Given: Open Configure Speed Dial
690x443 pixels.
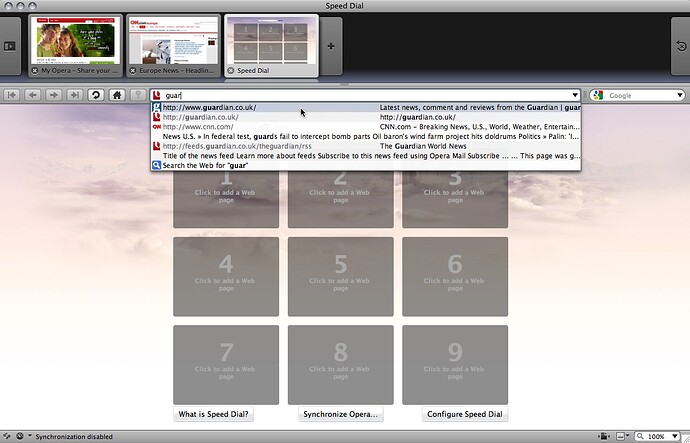Looking at the screenshot, I should pos(465,414).
